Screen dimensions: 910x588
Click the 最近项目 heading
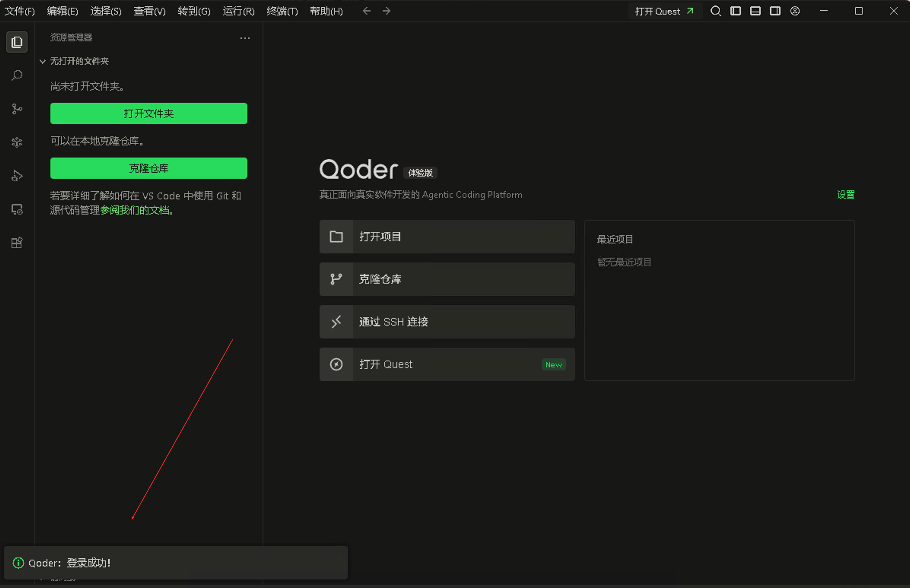click(615, 239)
